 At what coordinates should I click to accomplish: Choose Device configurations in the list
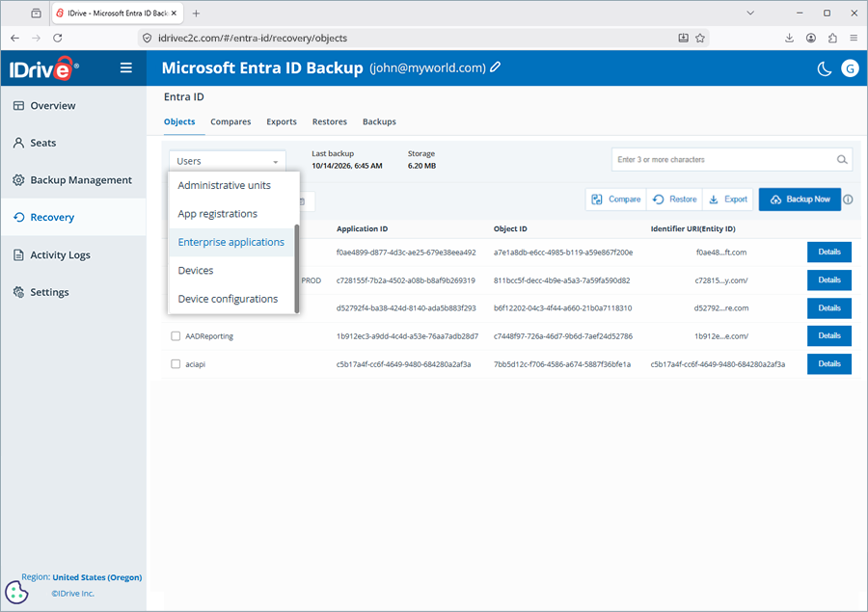coord(231,299)
